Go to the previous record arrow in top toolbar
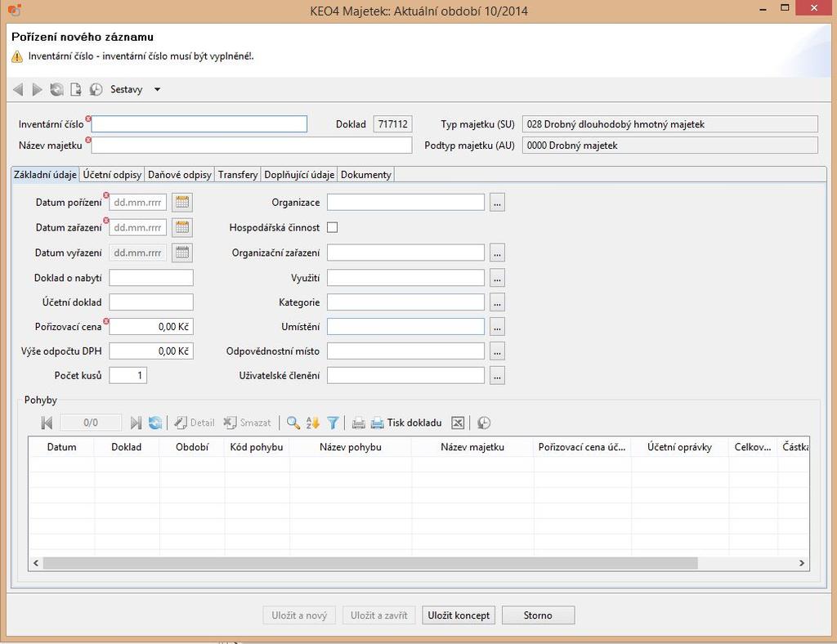837x644 pixels. tap(18, 90)
